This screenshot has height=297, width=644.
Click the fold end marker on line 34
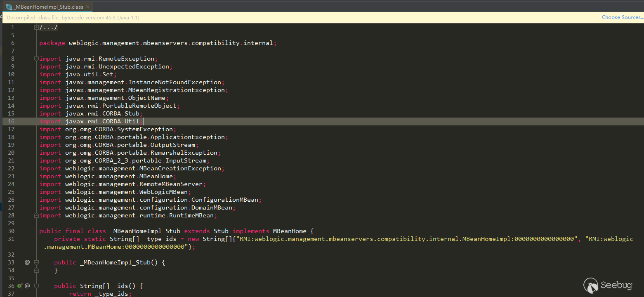(36, 270)
